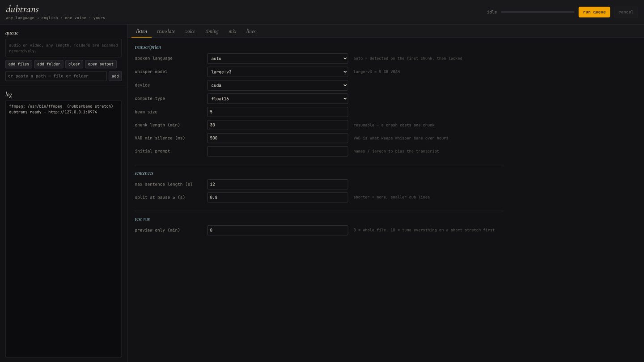Image resolution: width=644 pixels, height=362 pixels.
Task: Expand the whisper model selector
Action: [277, 72]
